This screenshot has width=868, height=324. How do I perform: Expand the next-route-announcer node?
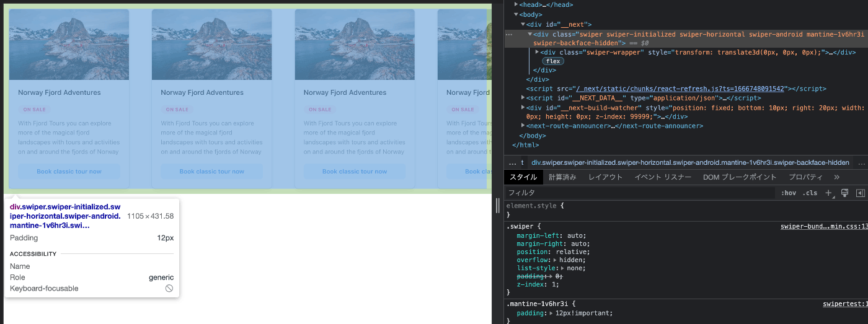[x=523, y=126]
